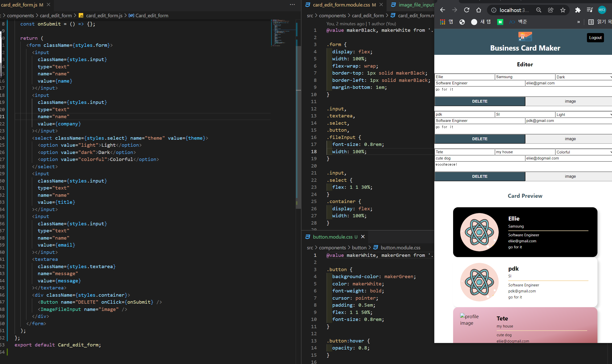Bookmark this page with the star
The width and height of the screenshot is (612, 364).
click(x=563, y=10)
